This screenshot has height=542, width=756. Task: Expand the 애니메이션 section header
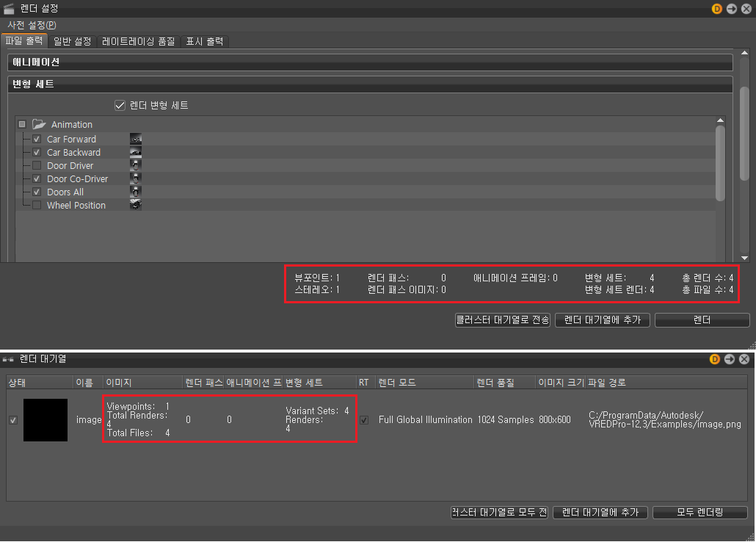click(370, 62)
